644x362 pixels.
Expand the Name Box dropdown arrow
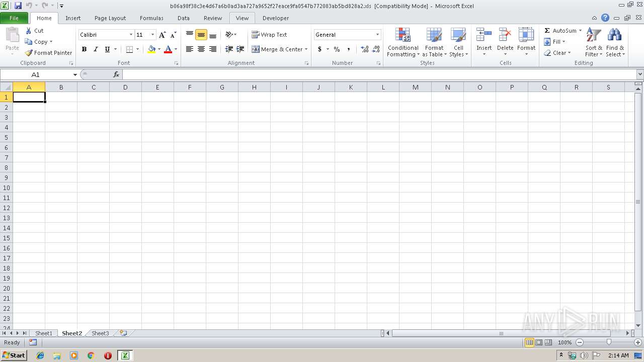(x=75, y=74)
